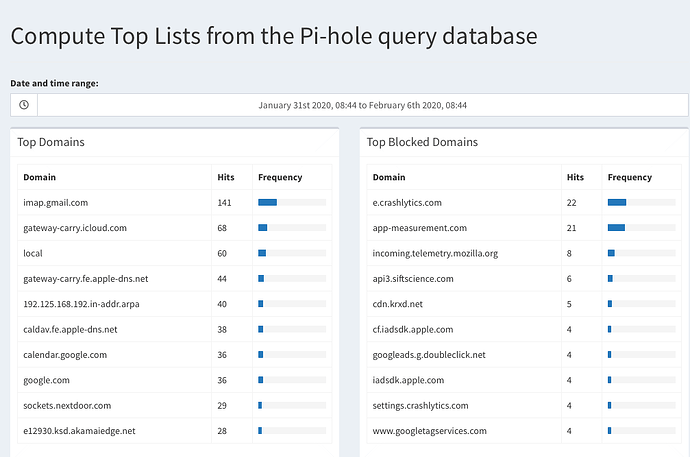Open app-measurement.com blocked domain entry
The width and height of the screenshot is (690, 457).
coord(419,228)
